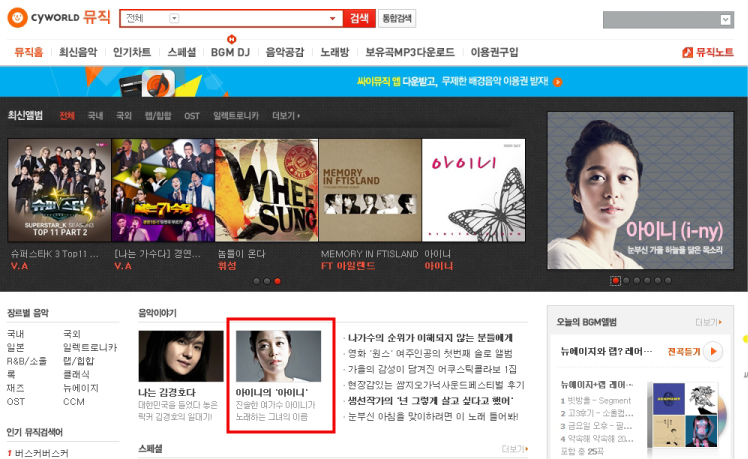Open the 음악공감 menu
The width and height of the screenshot is (748, 459).
coord(285,52)
